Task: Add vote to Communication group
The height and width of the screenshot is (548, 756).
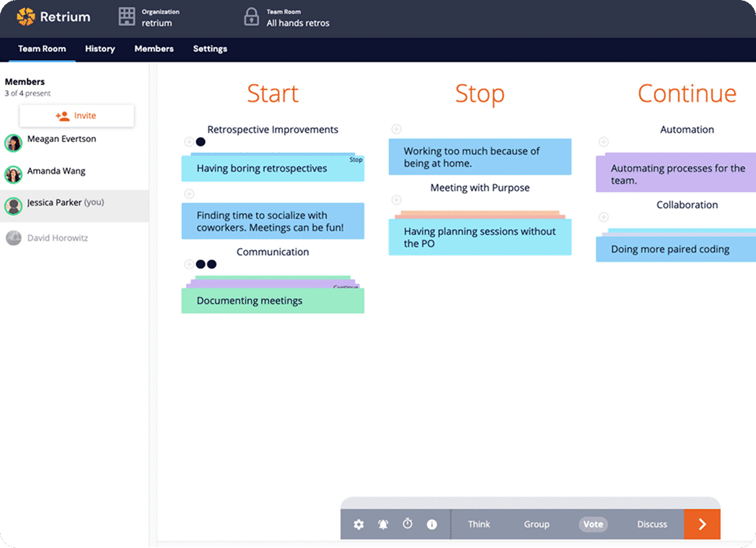Action: tap(189, 265)
